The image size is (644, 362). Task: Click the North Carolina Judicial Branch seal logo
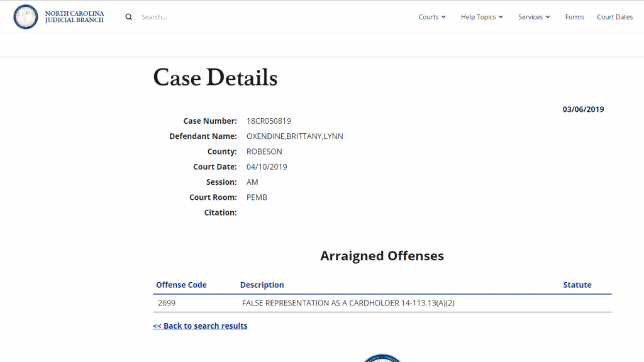[x=26, y=17]
